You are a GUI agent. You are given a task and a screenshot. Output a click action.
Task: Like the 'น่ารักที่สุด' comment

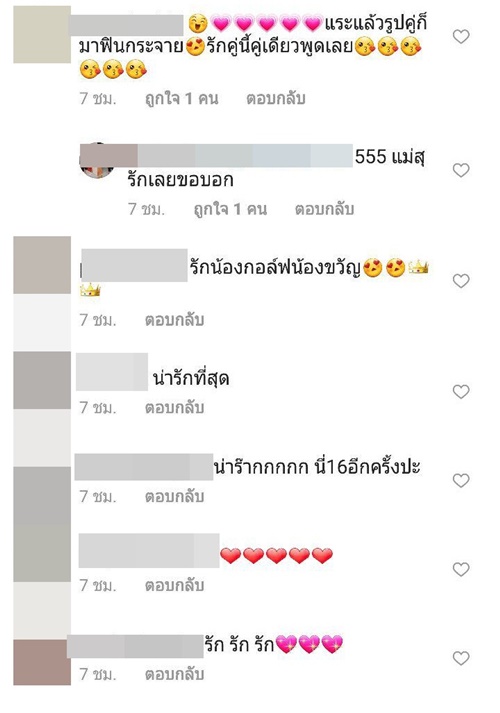point(461,392)
